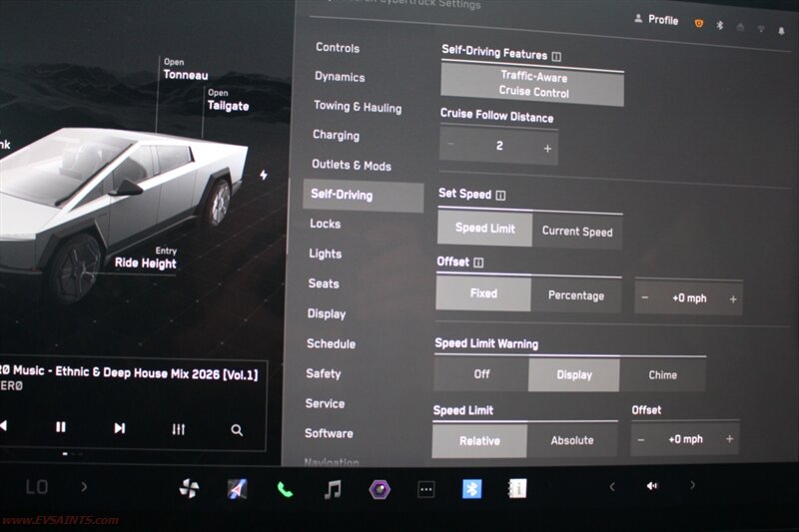Click the orange Sentry shield status icon
The height and width of the screenshot is (532, 799).
pos(698,23)
